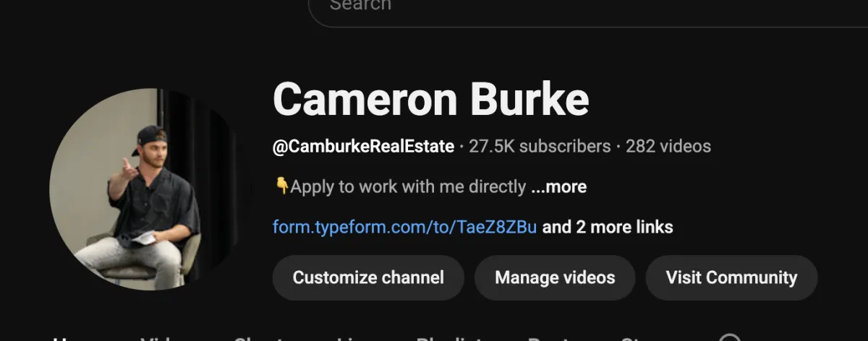The image size is (868, 341).
Task: Click the pointing-down emoji in description
Action: 281,186
